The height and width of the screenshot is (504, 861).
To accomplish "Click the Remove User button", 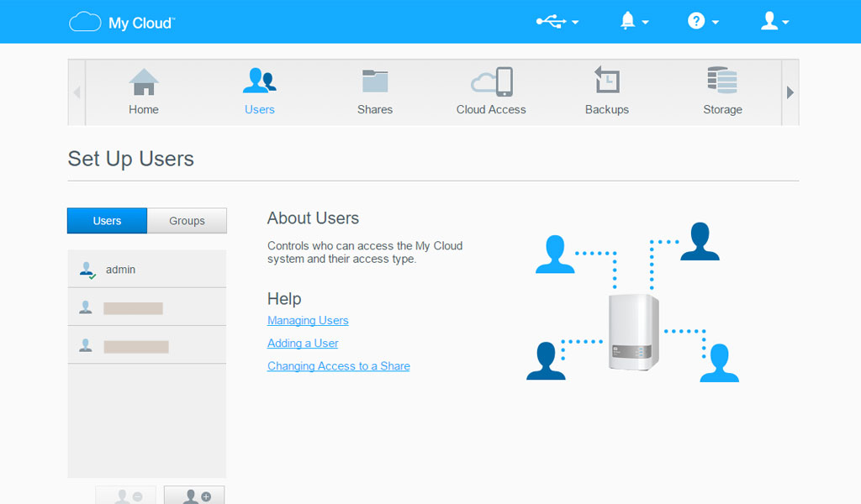I will click(x=126, y=496).
